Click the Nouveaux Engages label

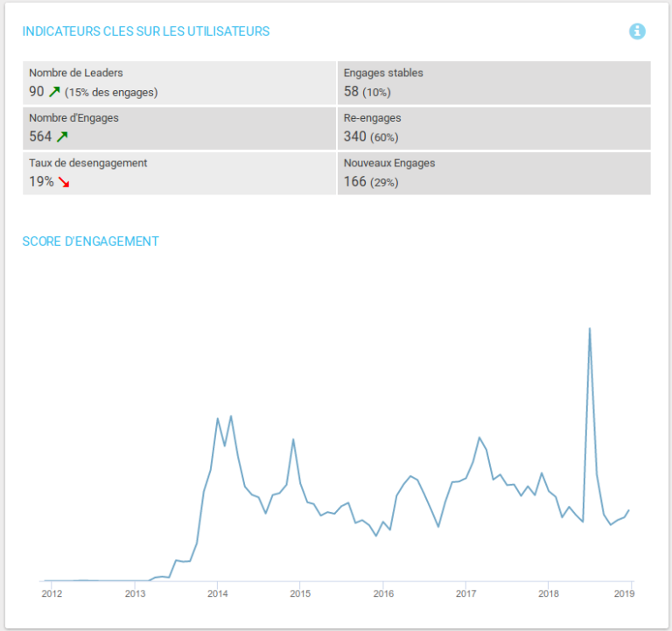tap(388, 163)
